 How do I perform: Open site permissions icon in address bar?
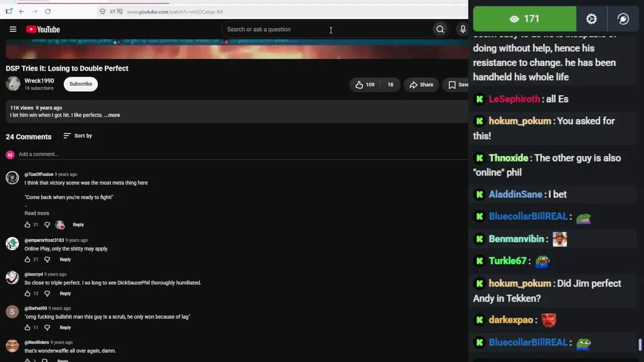tap(112, 12)
